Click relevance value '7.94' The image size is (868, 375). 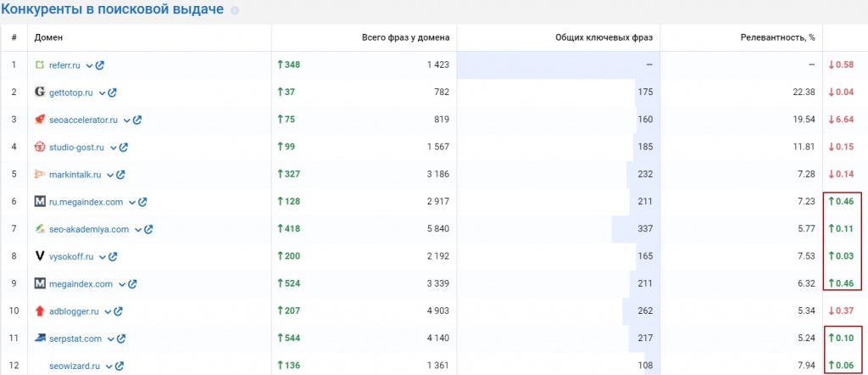click(807, 367)
